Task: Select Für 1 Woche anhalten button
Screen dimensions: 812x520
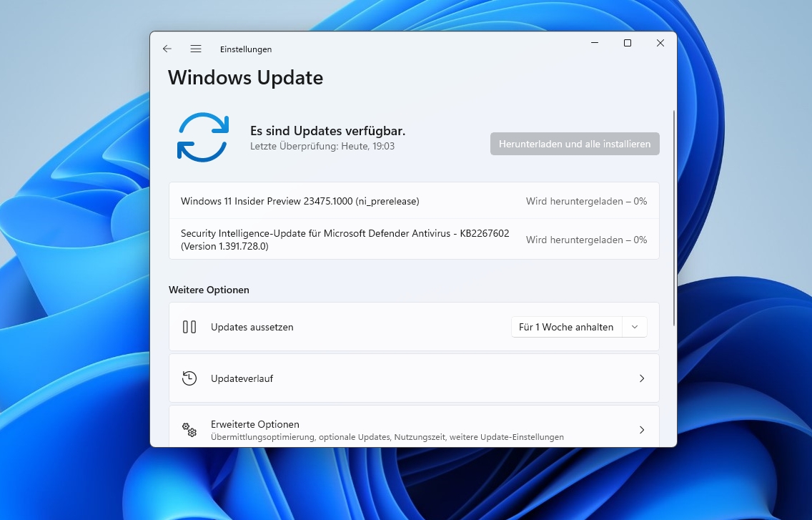Action: (x=566, y=327)
